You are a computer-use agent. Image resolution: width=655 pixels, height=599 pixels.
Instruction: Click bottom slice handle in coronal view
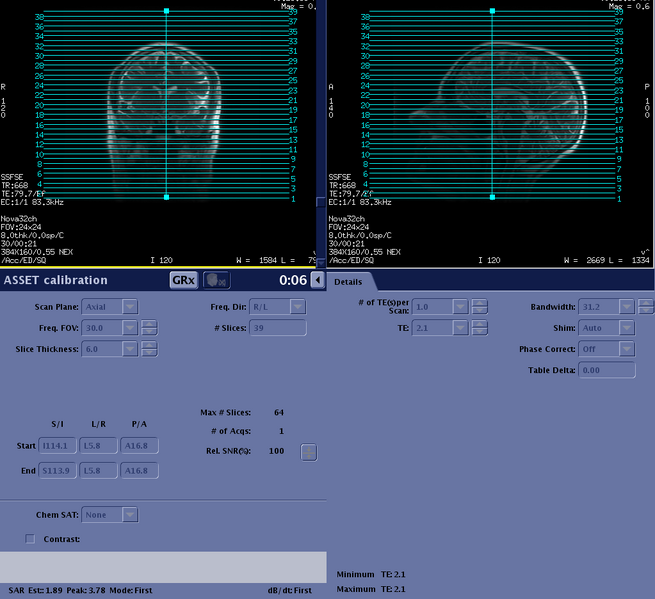(166, 197)
